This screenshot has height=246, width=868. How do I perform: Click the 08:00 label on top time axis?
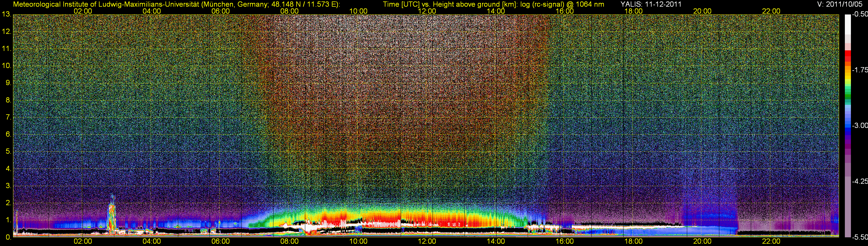[289, 11]
